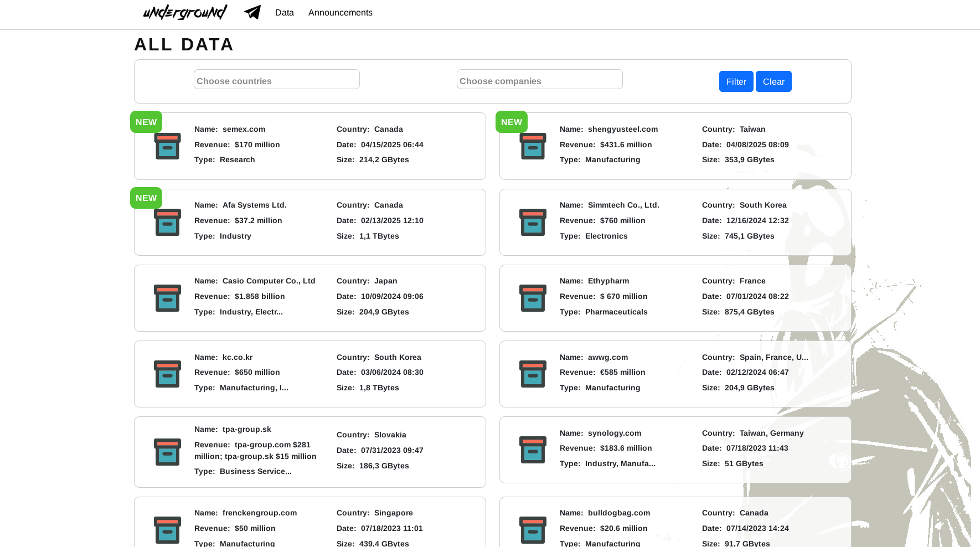Open the Telegram paper plane icon
This screenshot has height=547, width=980.
point(252,12)
